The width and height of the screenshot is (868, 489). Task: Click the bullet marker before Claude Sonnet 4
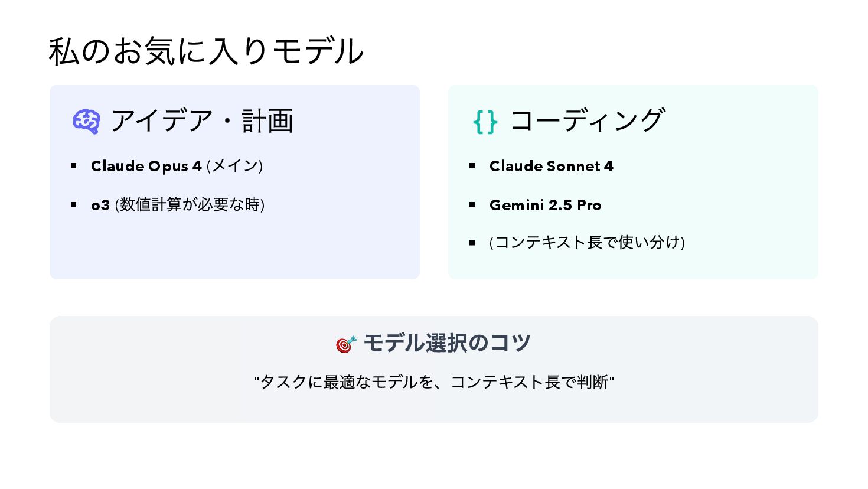point(472,166)
